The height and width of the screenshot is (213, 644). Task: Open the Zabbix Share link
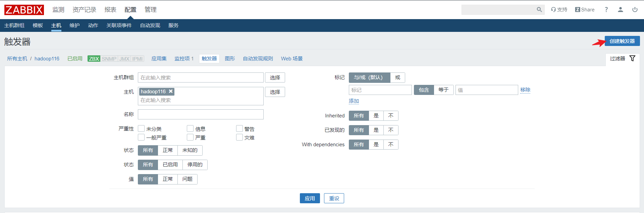pyautogui.click(x=585, y=10)
